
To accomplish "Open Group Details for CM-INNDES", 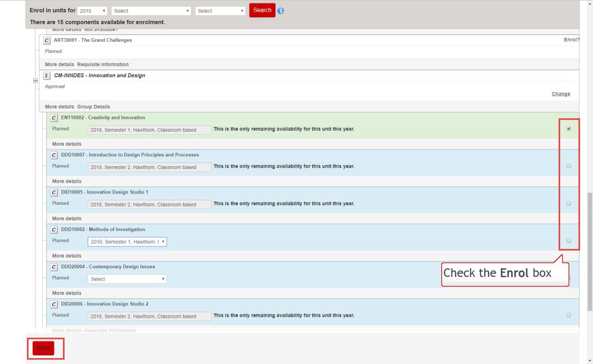I will pos(93,106).
